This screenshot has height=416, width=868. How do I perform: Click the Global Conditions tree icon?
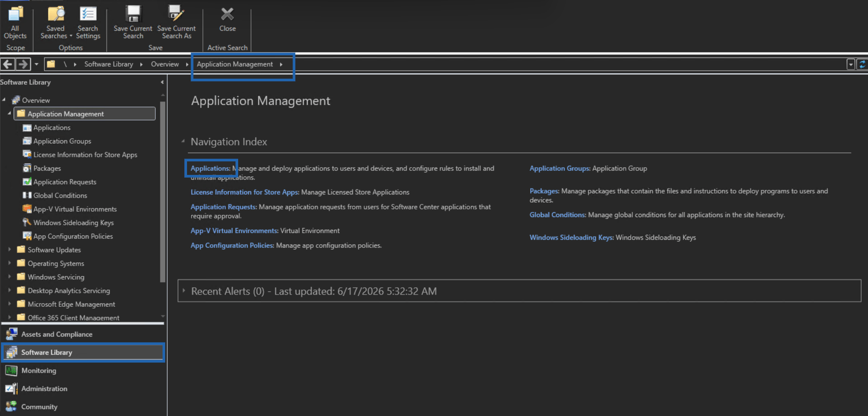pos(27,195)
